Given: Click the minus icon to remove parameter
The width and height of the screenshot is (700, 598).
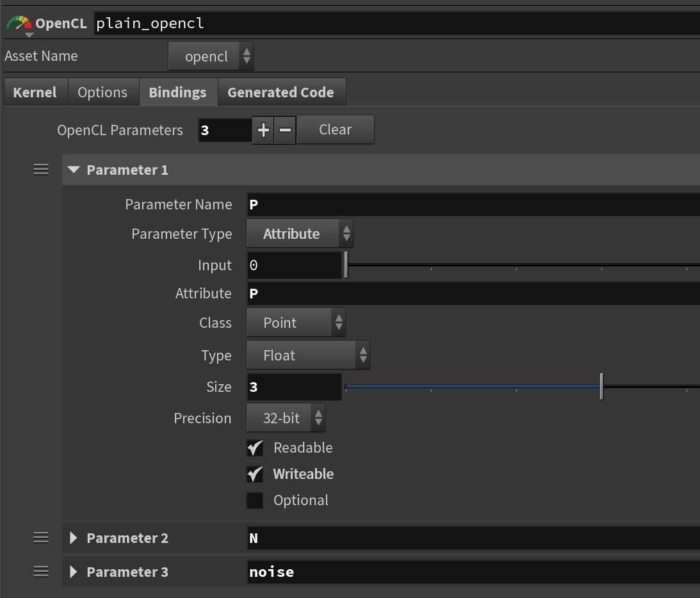Looking at the screenshot, I should (286, 131).
